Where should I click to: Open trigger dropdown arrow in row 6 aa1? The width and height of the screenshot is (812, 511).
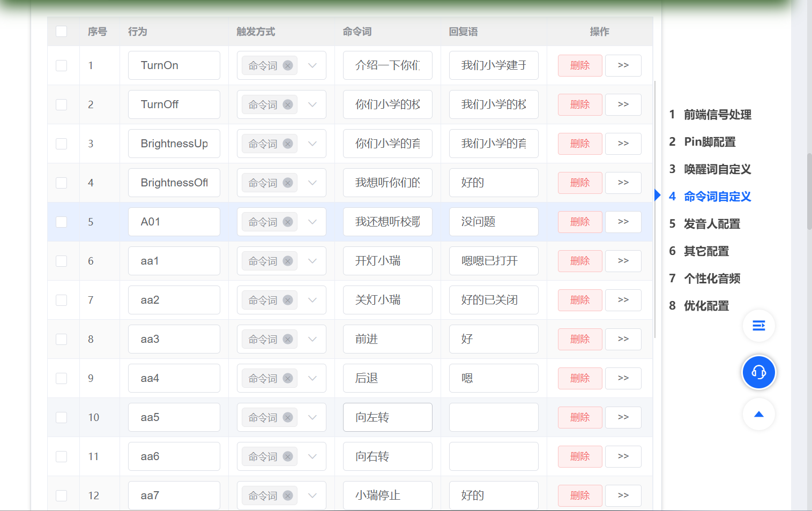coord(312,261)
